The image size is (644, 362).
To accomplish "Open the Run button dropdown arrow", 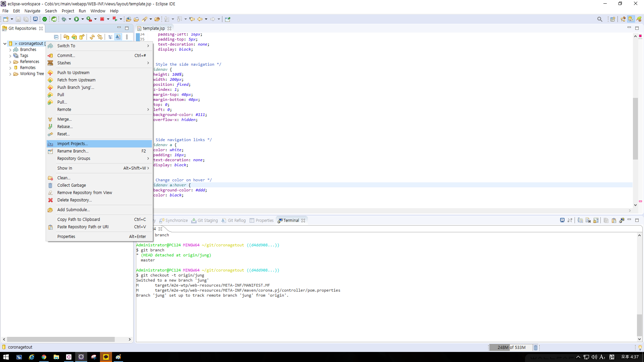I will tap(83, 19).
